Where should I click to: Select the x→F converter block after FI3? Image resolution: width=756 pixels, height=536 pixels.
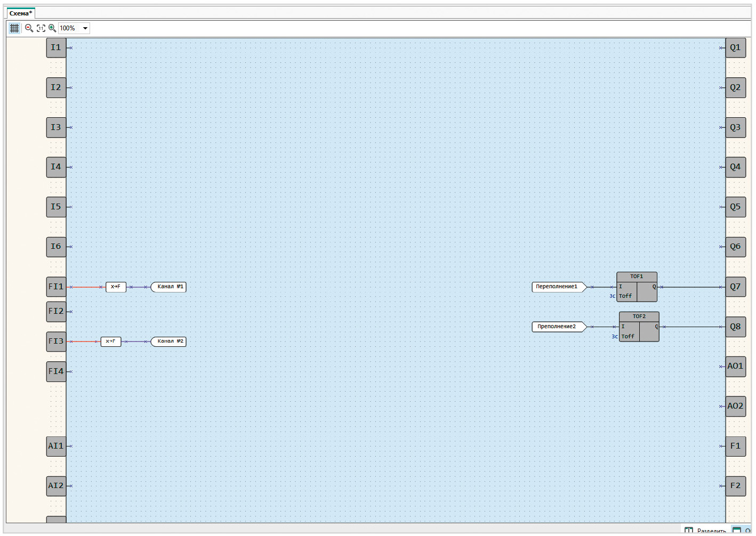tap(111, 342)
